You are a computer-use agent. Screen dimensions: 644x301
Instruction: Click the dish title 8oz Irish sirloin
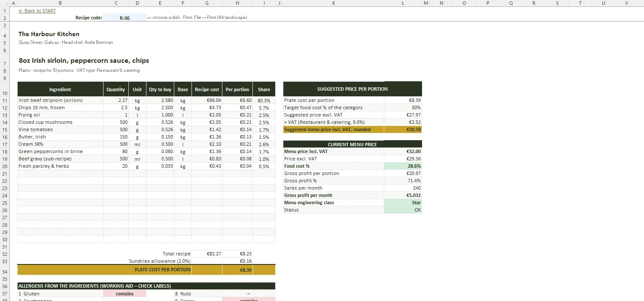[84, 61]
